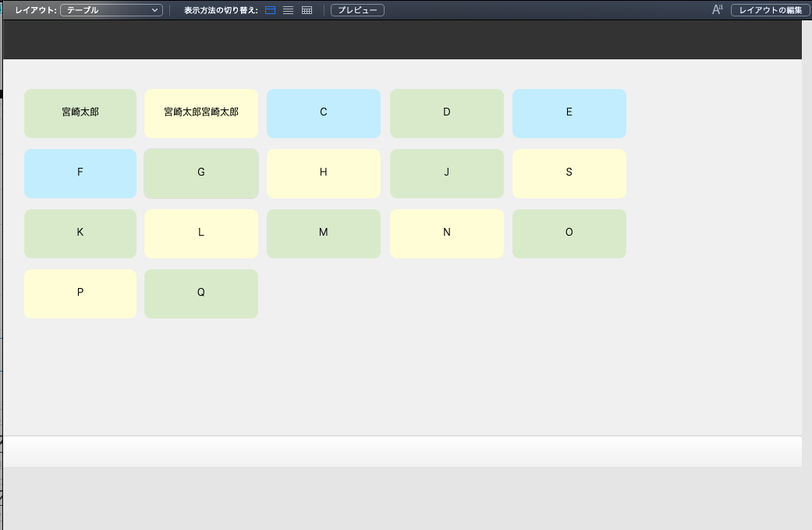This screenshot has height=530, width=812.
Task: Click the blue card labeled E
Action: 569,113
